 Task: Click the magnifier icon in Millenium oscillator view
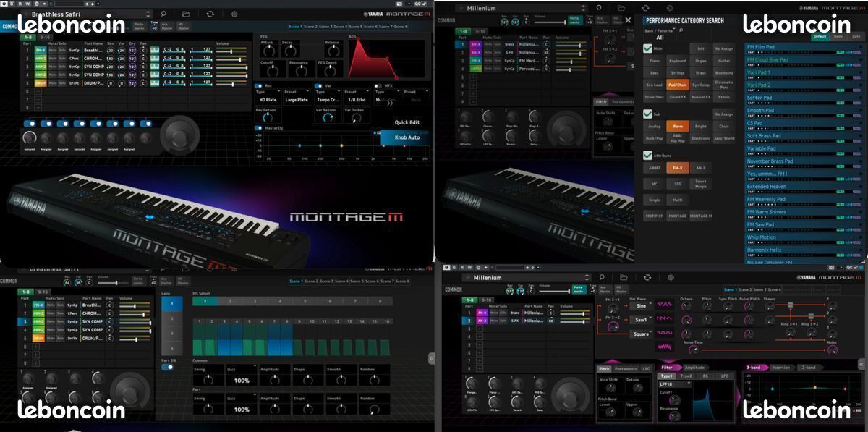pos(601,277)
